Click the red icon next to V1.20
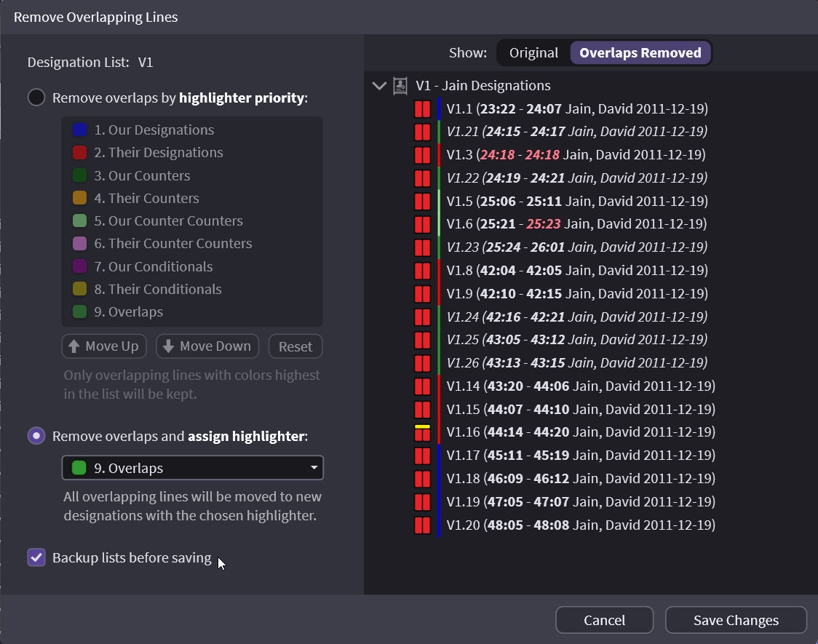 click(422, 525)
